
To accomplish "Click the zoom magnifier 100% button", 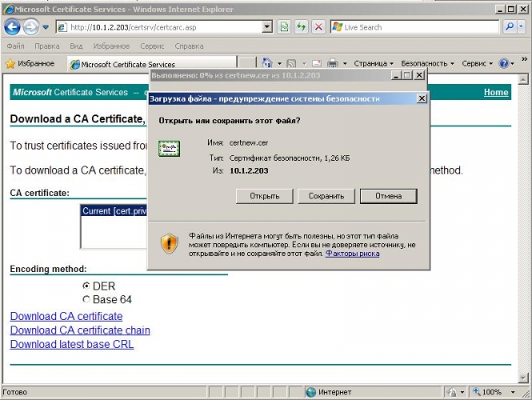I will tap(488, 392).
